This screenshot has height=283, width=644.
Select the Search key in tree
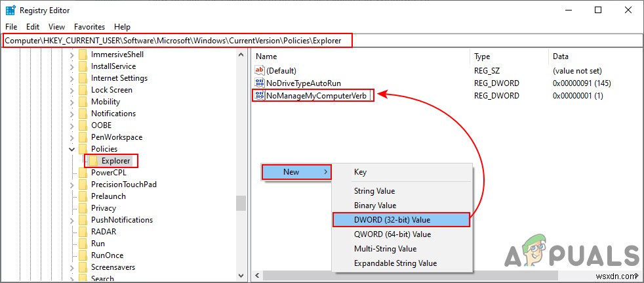[x=102, y=279]
